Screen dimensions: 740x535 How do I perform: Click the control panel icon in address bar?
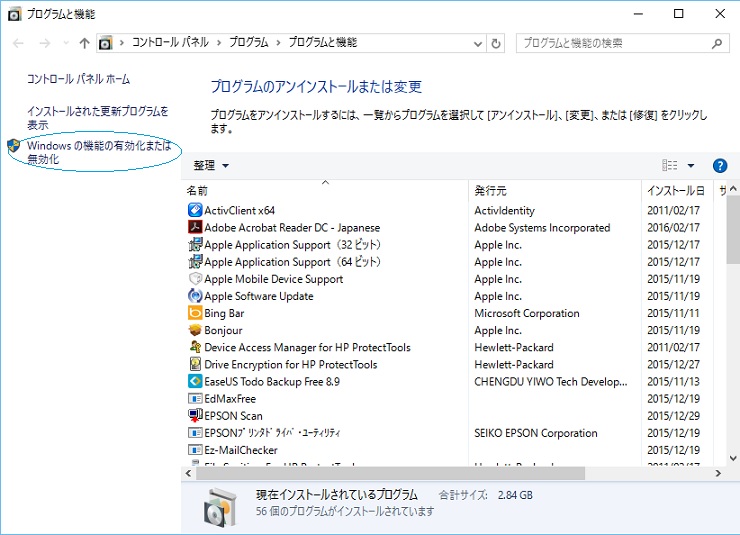click(105, 43)
